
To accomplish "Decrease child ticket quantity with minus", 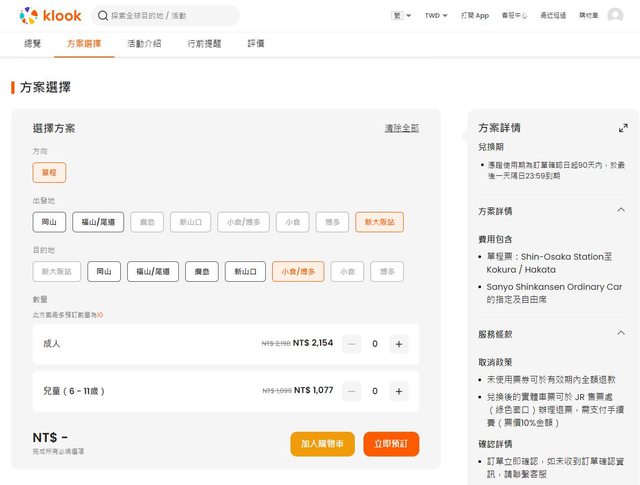I will [x=352, y=391].
